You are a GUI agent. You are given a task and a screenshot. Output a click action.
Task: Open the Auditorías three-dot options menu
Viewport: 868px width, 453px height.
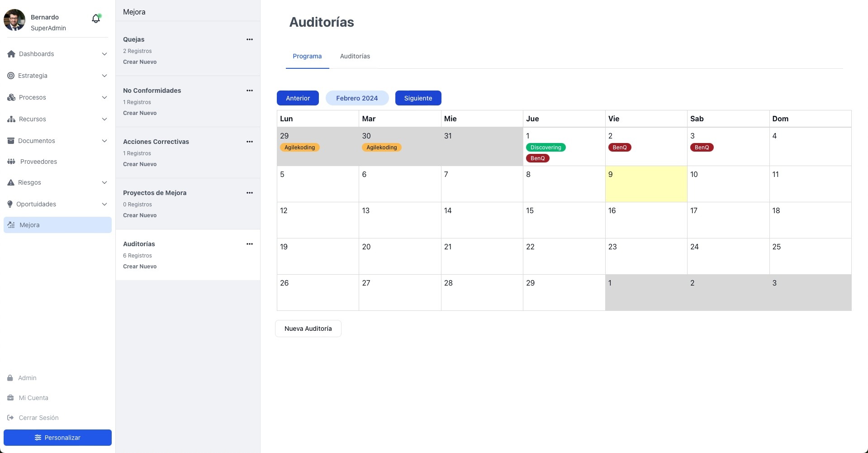[249, 244]
